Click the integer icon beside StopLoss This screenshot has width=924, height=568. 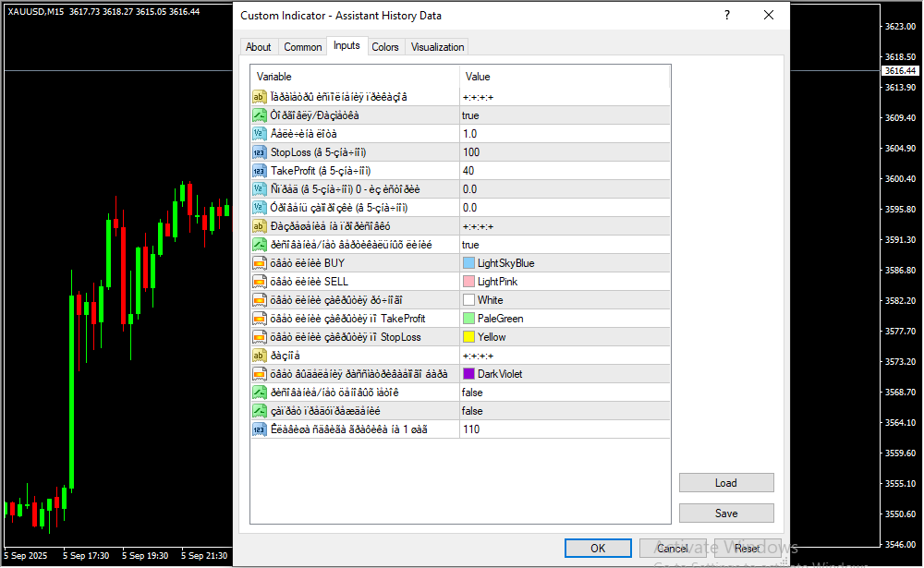[x=259, y=152]
